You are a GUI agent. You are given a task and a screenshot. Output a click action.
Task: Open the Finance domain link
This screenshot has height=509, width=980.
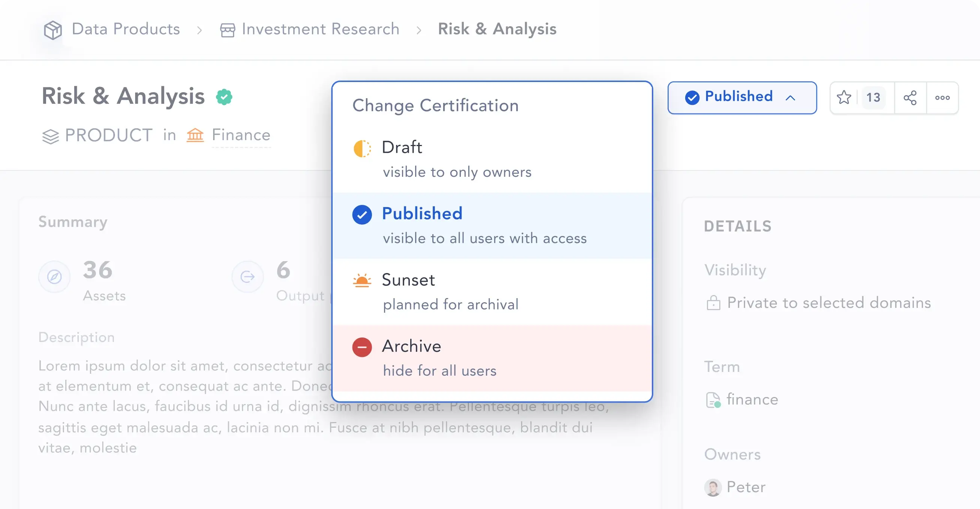click(241, 135)
